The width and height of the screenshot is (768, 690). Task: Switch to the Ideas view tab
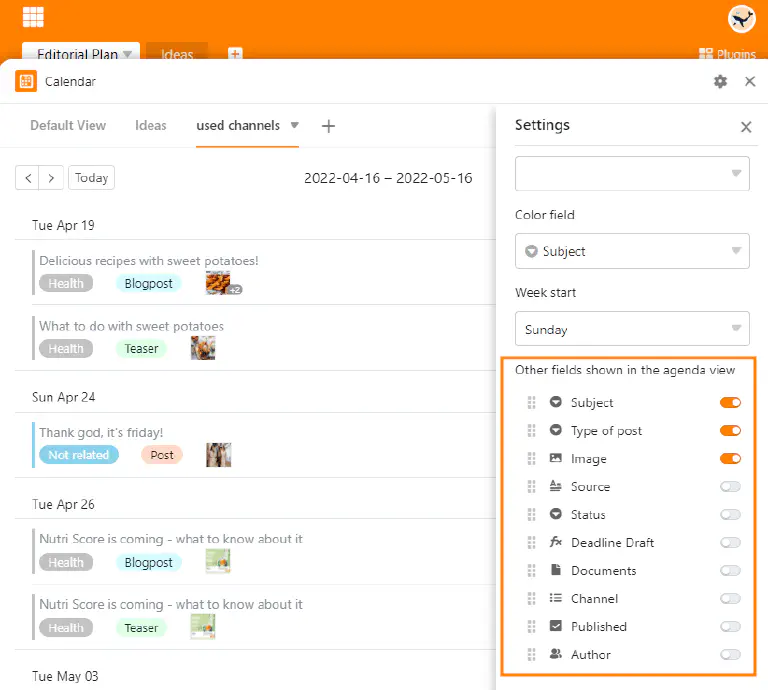pyautogui.click(x=151, y=126)
